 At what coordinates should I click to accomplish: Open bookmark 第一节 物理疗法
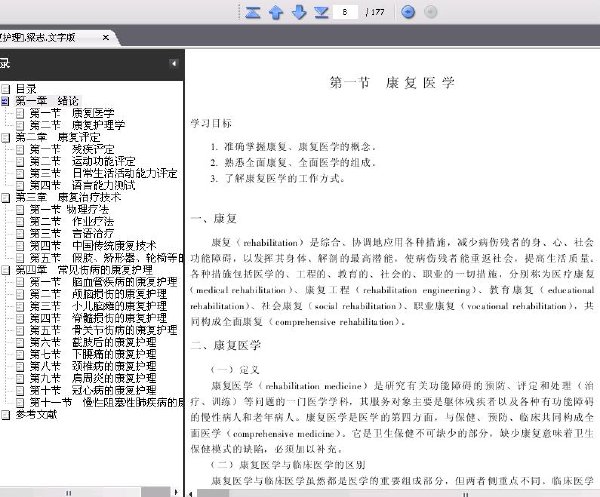click(x=69, y=209)
